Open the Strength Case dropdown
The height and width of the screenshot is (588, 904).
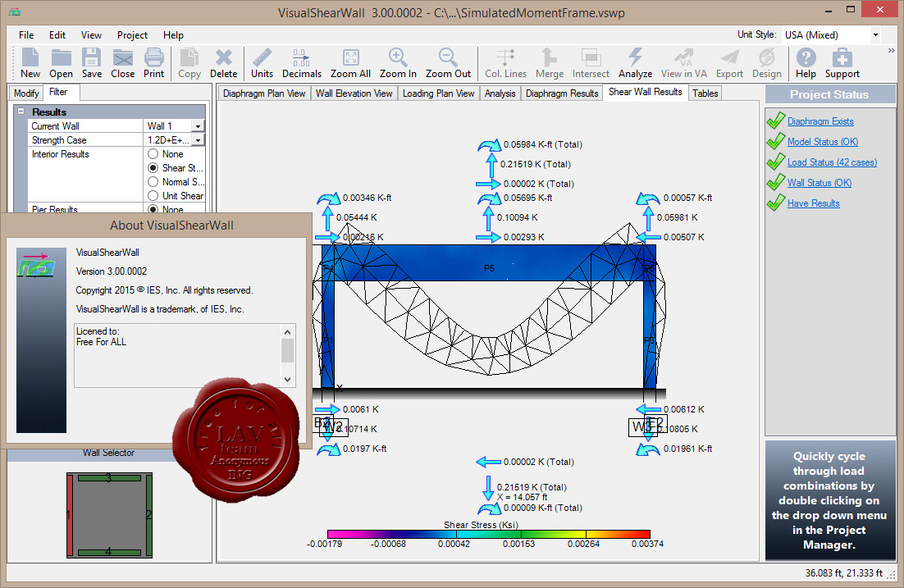coord(199,140)
